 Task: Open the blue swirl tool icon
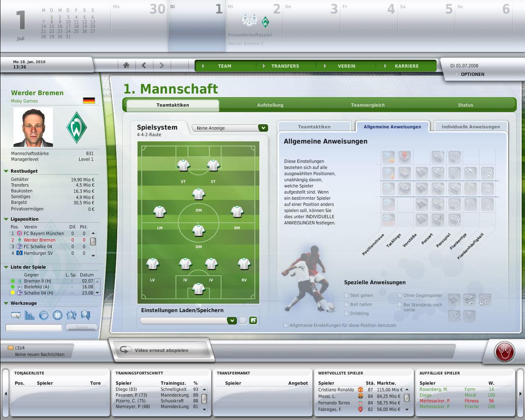click(x=43, y=315)
